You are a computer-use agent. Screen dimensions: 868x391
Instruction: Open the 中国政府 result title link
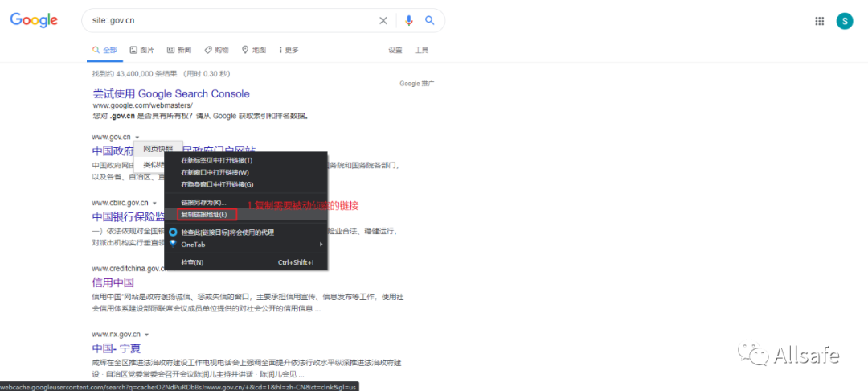pyautogui.click(x=113, y=151)
